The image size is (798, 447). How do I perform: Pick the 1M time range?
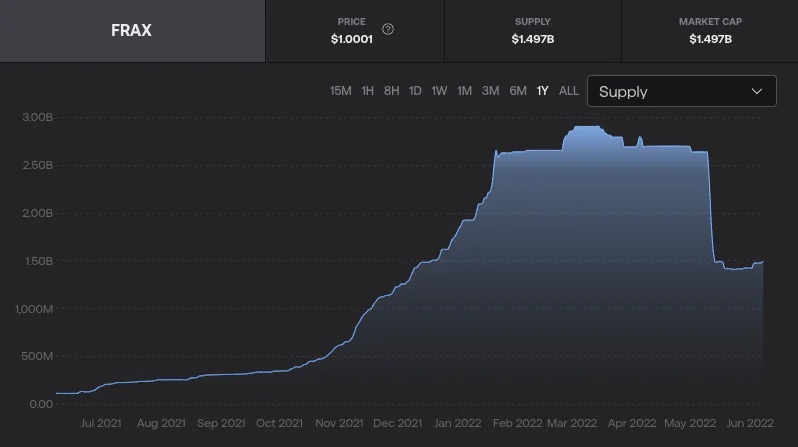464,91
